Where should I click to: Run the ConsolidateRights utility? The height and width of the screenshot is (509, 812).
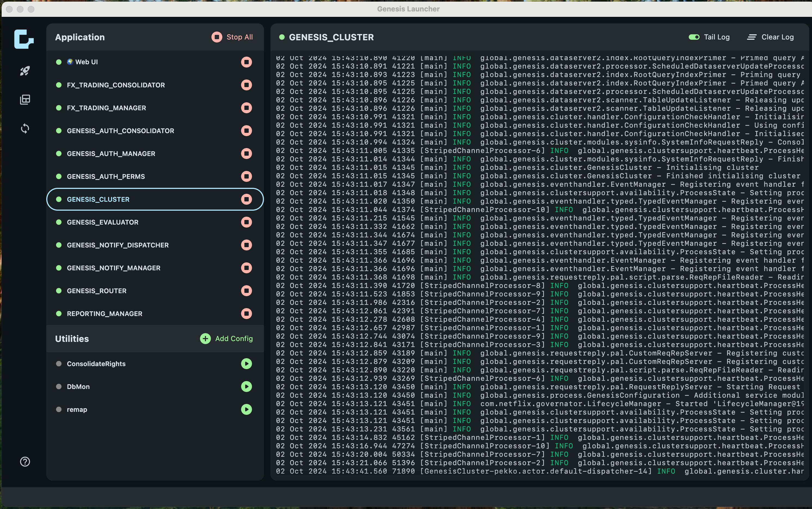click(246, 364)
